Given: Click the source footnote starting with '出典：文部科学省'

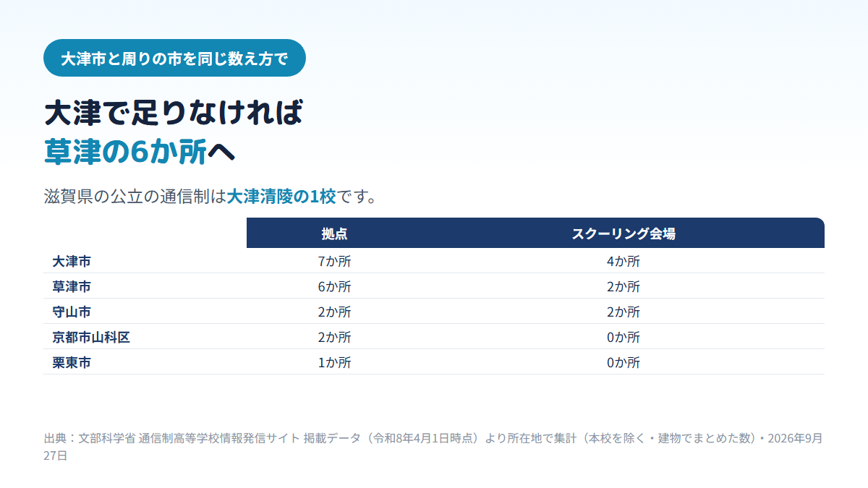Looking at the screenshot, I should pos(433,447).
